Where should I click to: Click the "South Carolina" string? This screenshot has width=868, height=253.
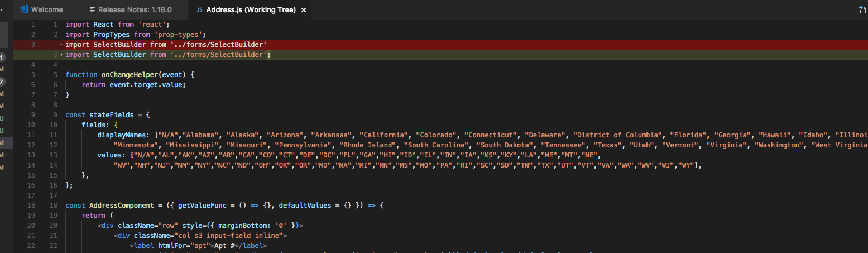click(436, 145)
